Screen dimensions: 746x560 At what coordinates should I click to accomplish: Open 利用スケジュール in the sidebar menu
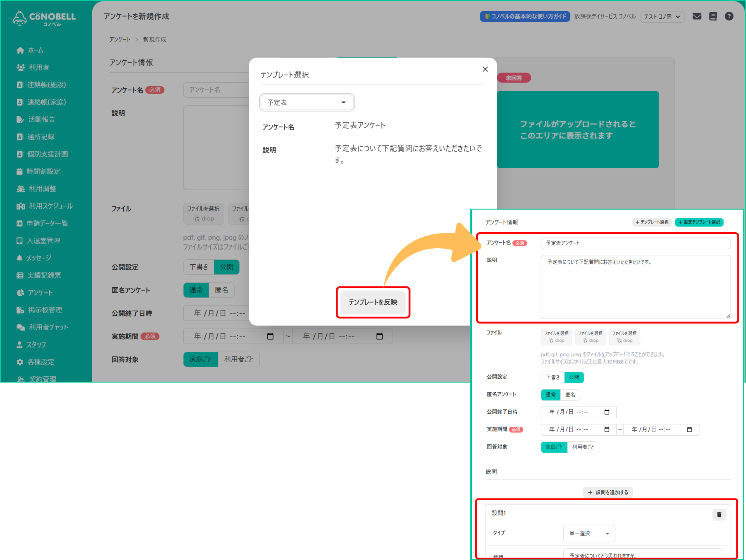51,206
